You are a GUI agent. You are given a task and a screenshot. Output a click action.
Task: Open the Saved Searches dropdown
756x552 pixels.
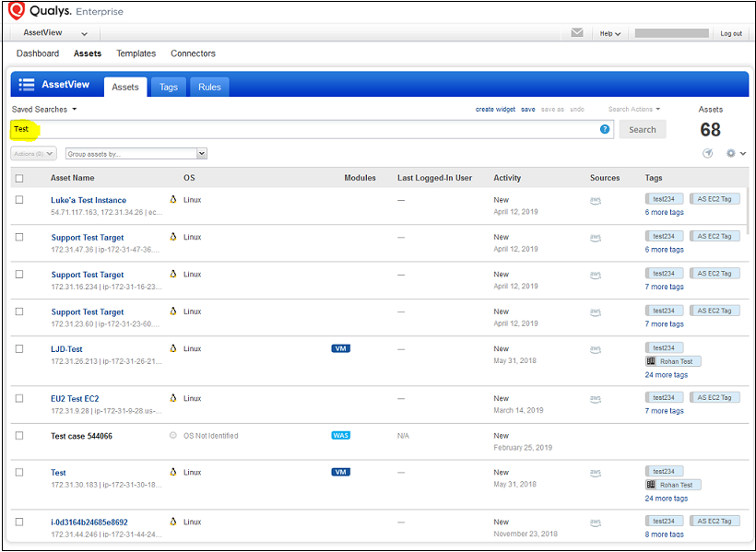tap(40, 109)
